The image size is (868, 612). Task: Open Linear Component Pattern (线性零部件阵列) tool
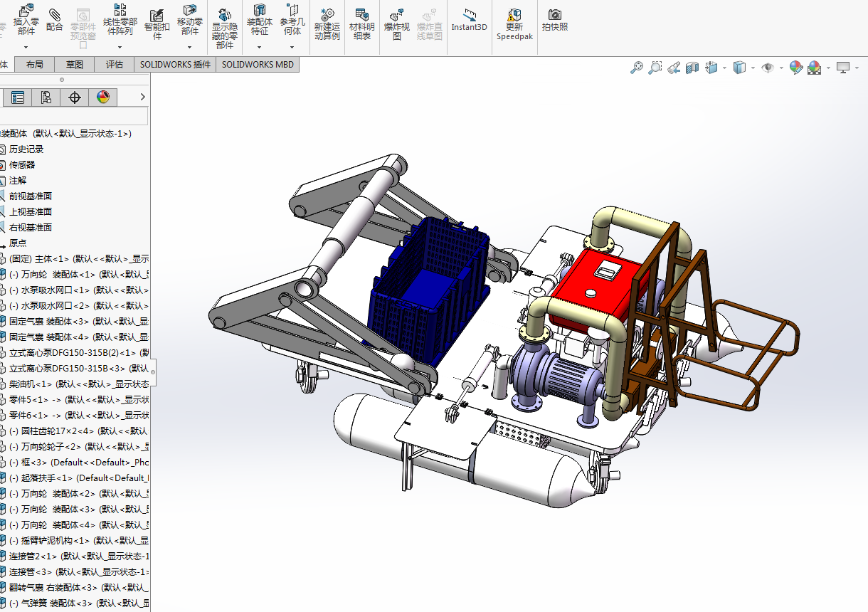point(120,19)
